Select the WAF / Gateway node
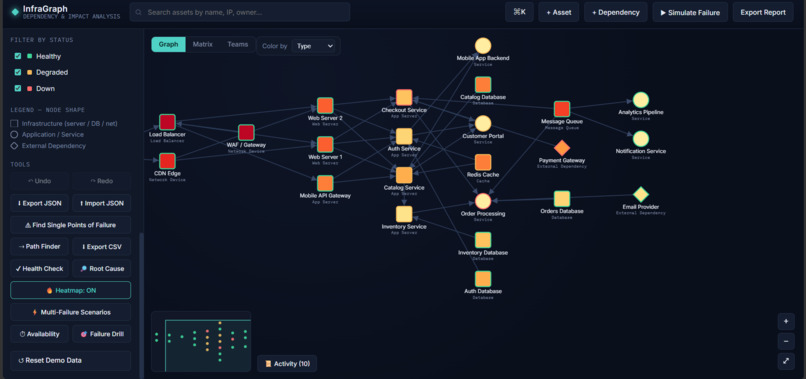The width and height of the screenshot is (806, 379). point(246,132)
